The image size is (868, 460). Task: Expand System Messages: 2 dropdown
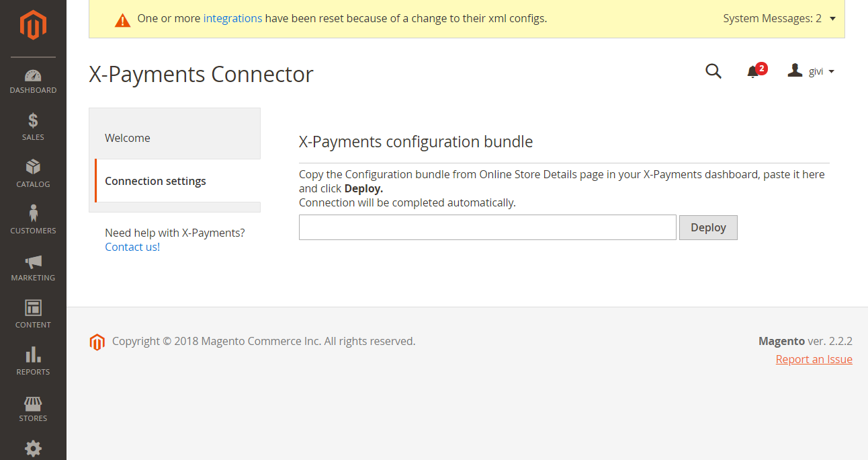click(779, 19)
